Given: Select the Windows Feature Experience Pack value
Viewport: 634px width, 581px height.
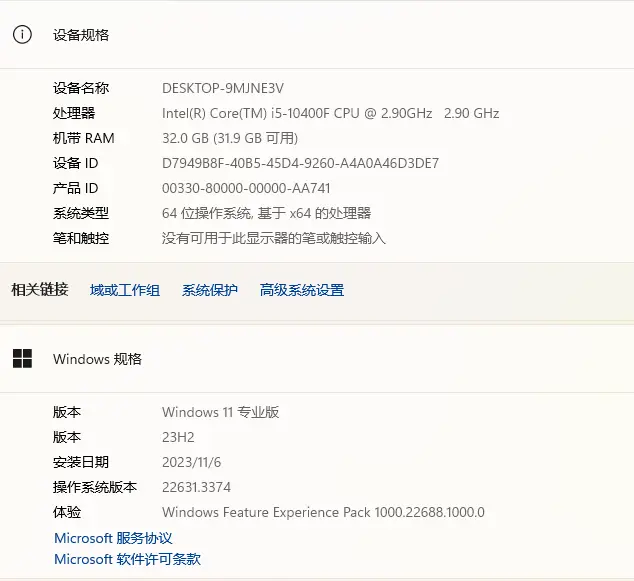Looking at the screenshot, I should 323,513.
